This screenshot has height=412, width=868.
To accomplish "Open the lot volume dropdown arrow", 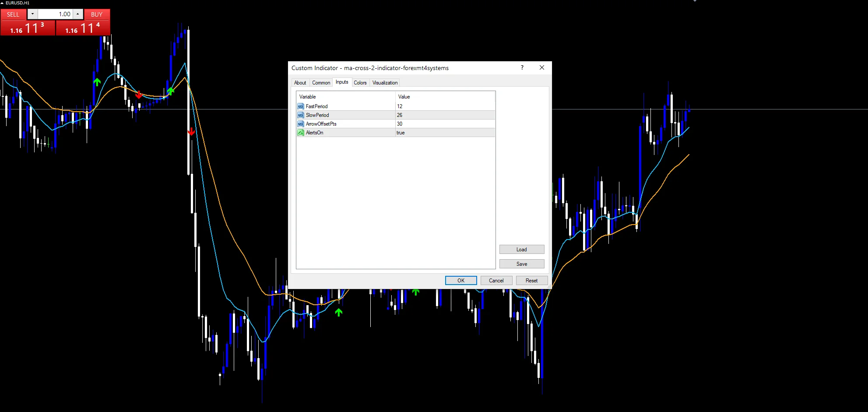I will pyautogui.click(x=32, y=14).
